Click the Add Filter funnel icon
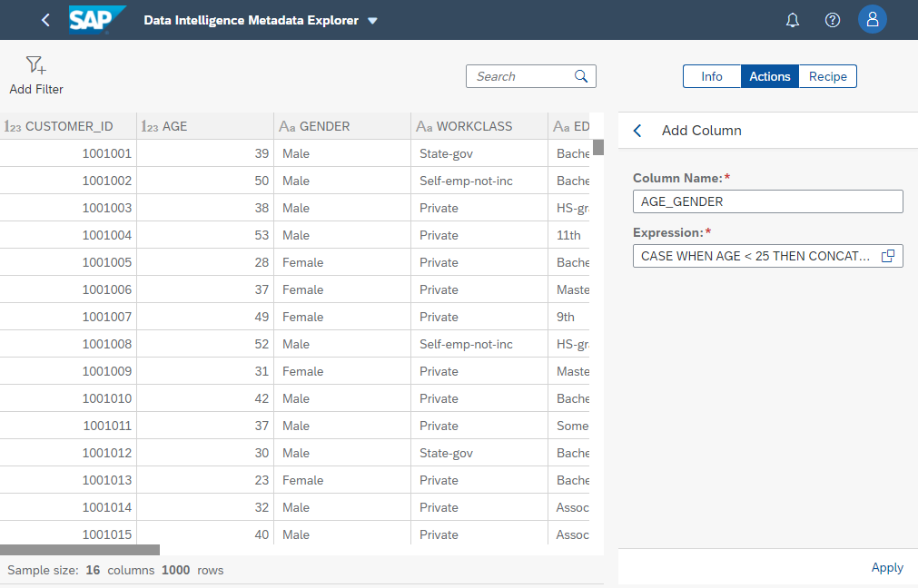The height and width of the screenshot is (588, 918). pyautogui.click(x=35, y=65)
